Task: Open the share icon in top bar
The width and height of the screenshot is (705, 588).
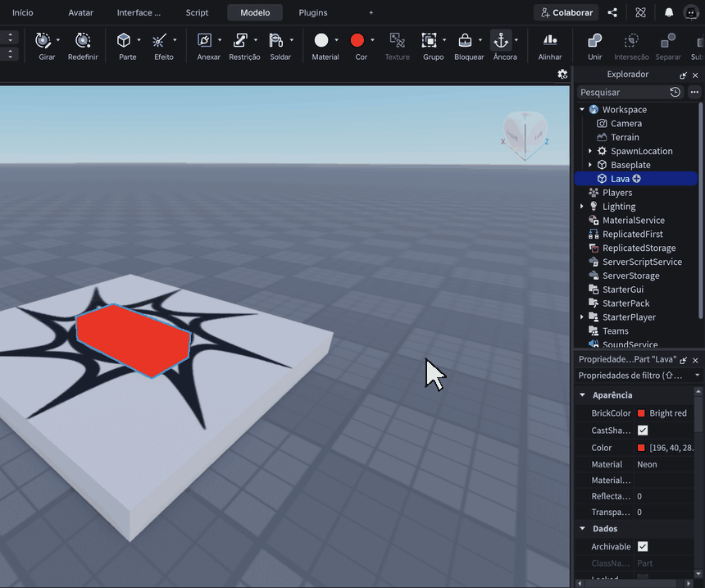Action: 612,12
